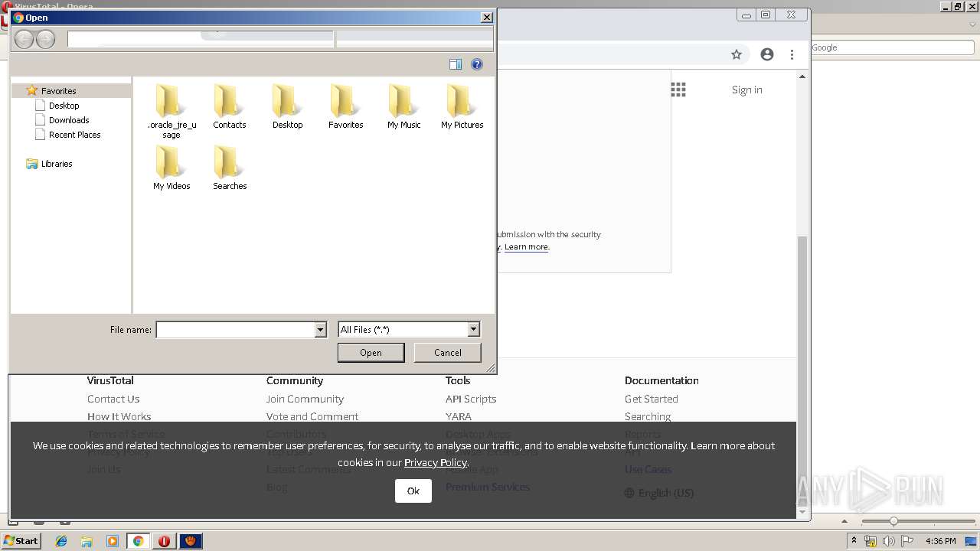Bookmark page with the star icon in Chrome
The height and width of the screenshot is (551, 980).
click(737, 54)
